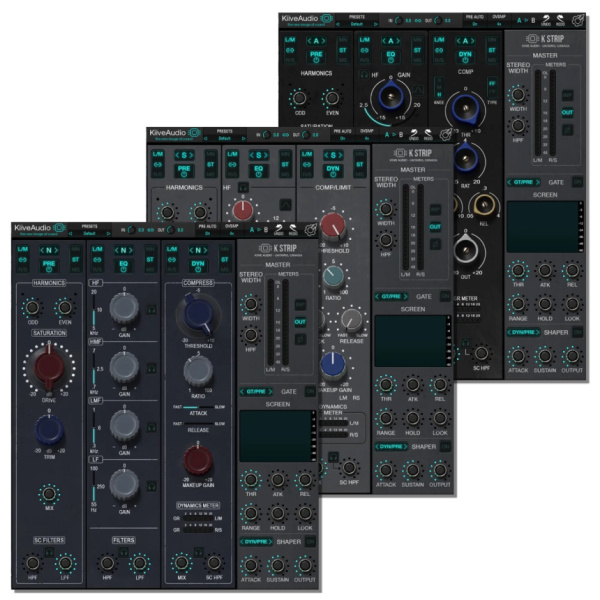
Task: Click HF frequency slider in front window EQ
Action: pyautogui.click(x=94, y=310)
